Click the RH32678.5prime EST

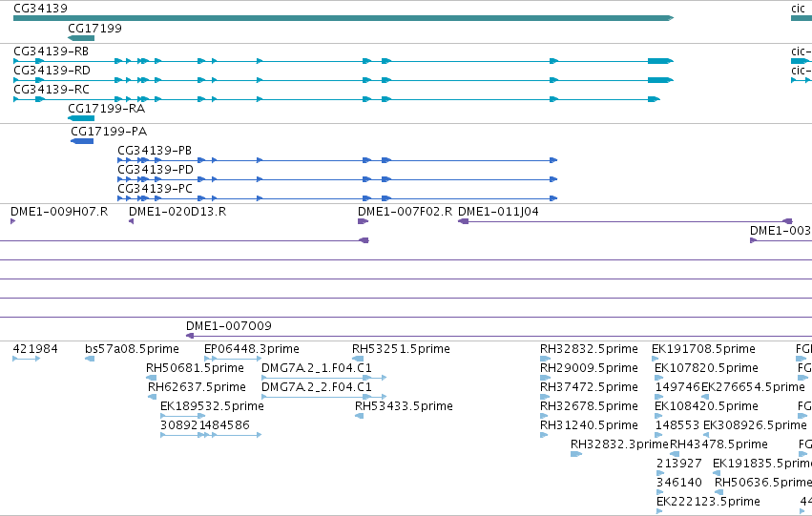tap(544, 416)
